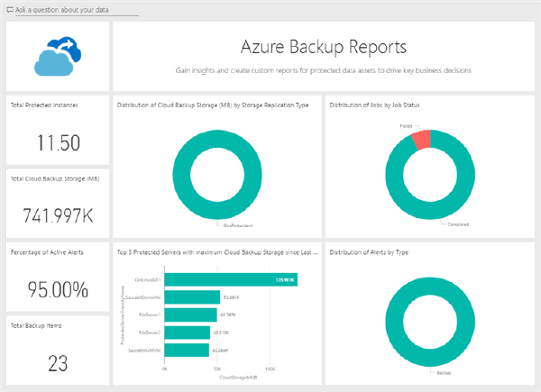
Task: Open Distribution of Cloud Backup Storage tile title
Action: pyautogui.click(x=213, y=105)
